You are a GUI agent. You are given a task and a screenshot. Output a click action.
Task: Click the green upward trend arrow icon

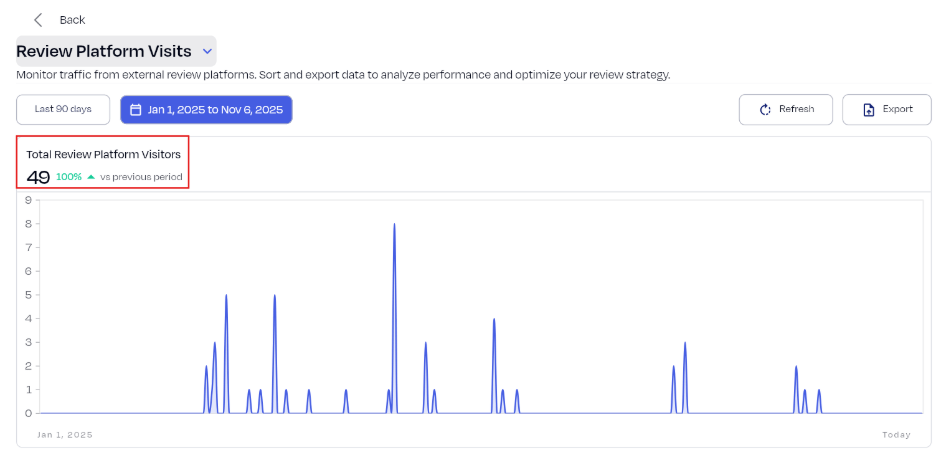pos(91,177)
